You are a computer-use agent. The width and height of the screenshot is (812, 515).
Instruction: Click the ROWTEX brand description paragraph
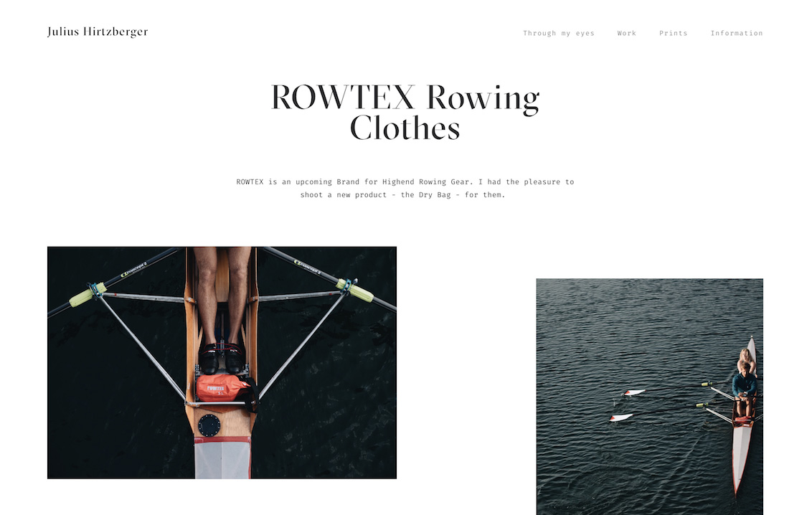coord(405,189)
